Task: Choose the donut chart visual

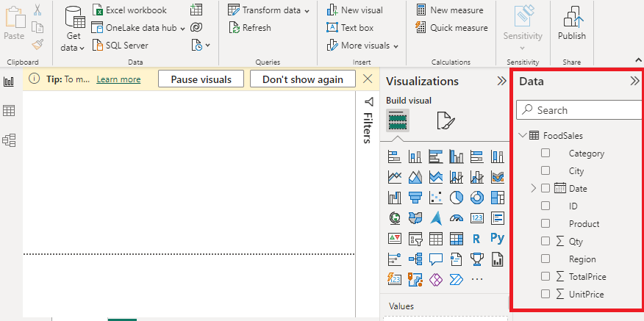Action: pyautogui.click(x=476, y=197)
